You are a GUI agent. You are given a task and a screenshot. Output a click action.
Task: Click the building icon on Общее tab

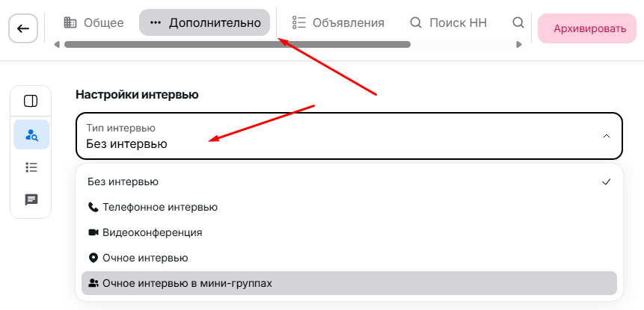click(70, 23)
